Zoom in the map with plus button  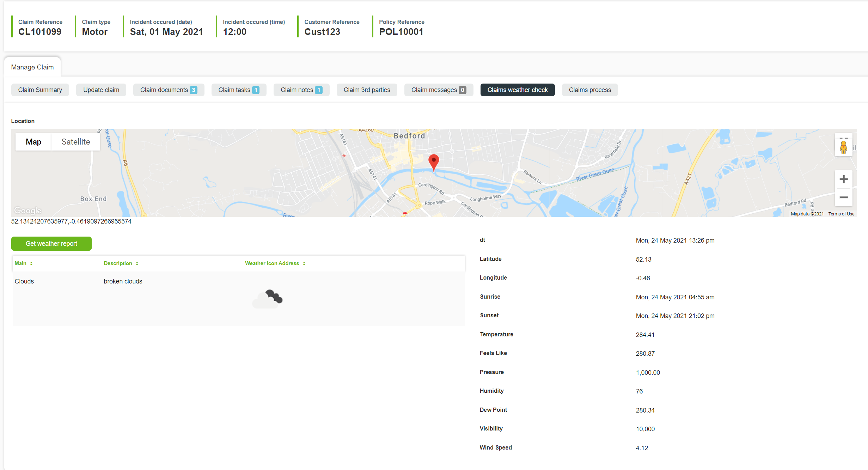(843, 179)
